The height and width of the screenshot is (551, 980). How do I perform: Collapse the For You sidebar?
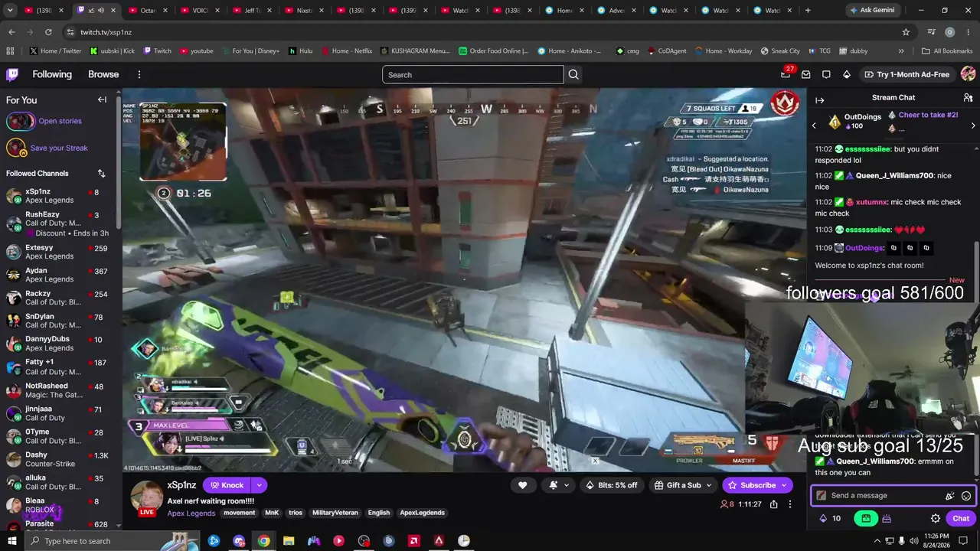point(102,99)
